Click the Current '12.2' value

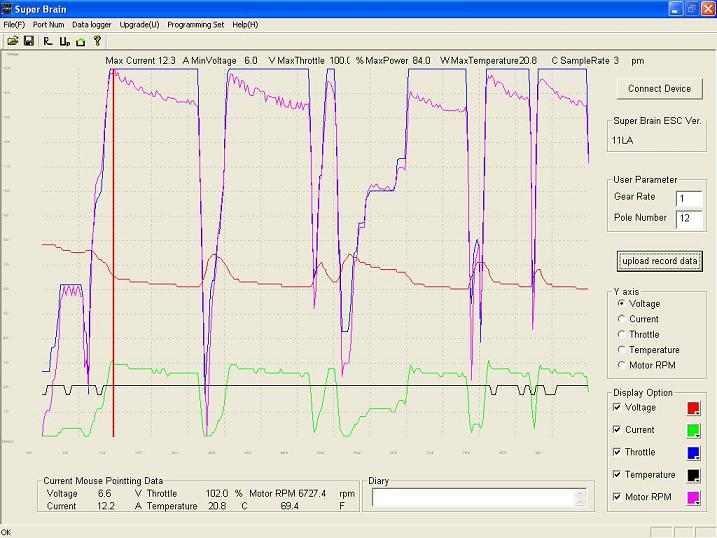[x=106, y=506]
